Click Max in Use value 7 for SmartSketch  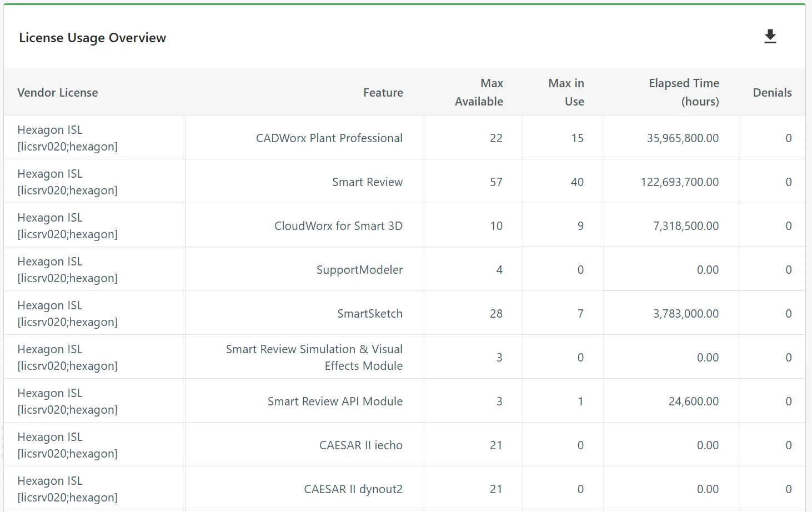[x=580, y=314]
